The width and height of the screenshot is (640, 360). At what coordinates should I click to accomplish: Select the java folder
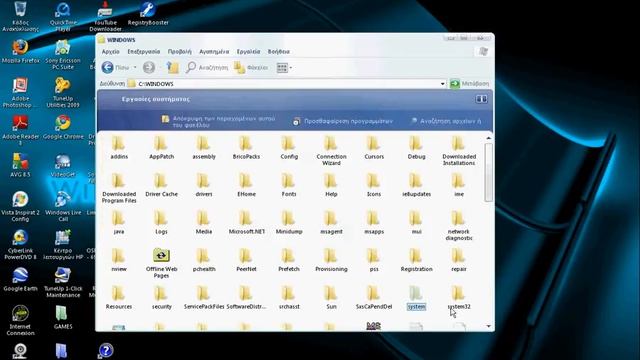(119, 223)
